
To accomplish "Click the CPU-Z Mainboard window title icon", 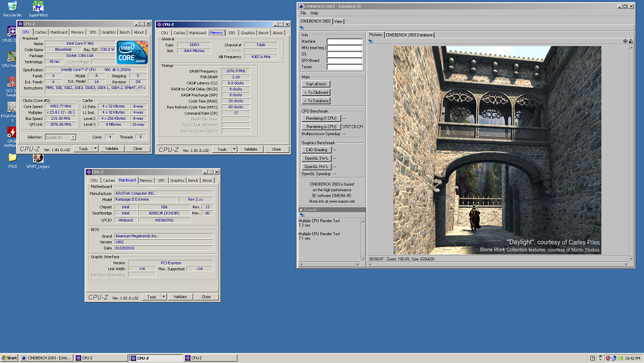I will click(x=89, y=172).
